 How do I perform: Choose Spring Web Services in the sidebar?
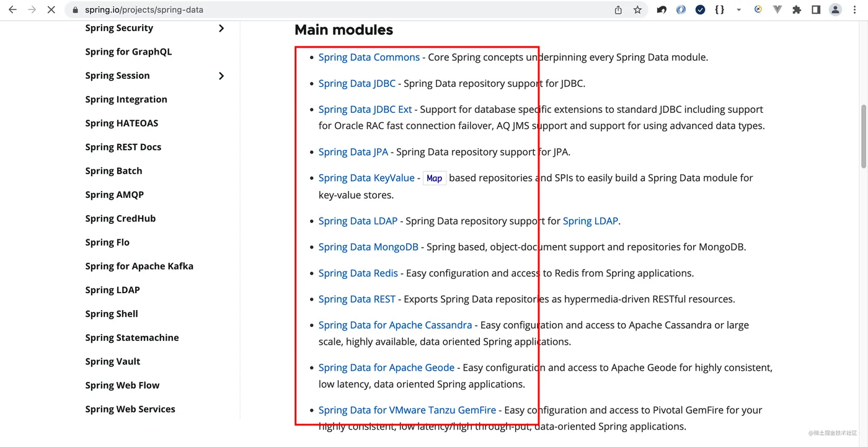click(x=130, y=409)
